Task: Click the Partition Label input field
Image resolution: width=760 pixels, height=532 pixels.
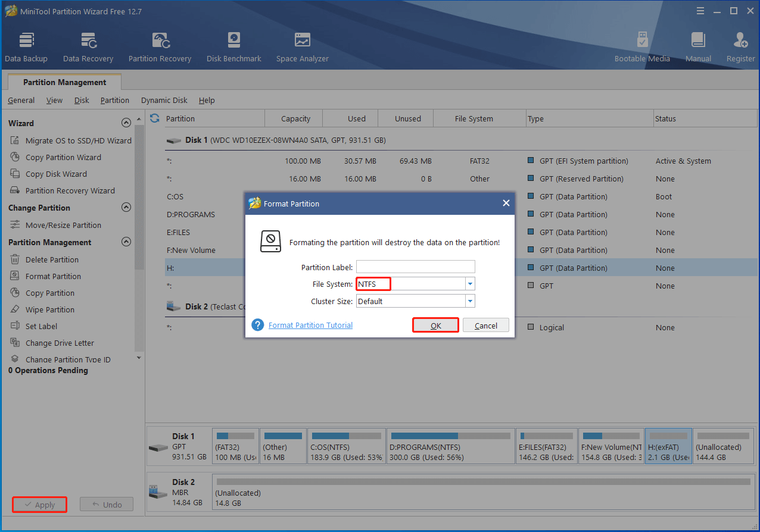Action: click(x=415, y=267)
